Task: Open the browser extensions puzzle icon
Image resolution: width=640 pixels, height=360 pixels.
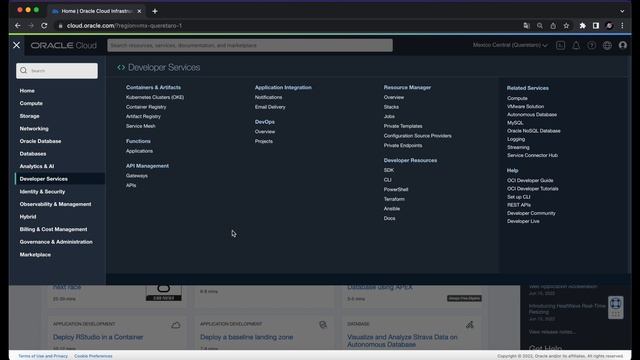Action: [582, 26]
